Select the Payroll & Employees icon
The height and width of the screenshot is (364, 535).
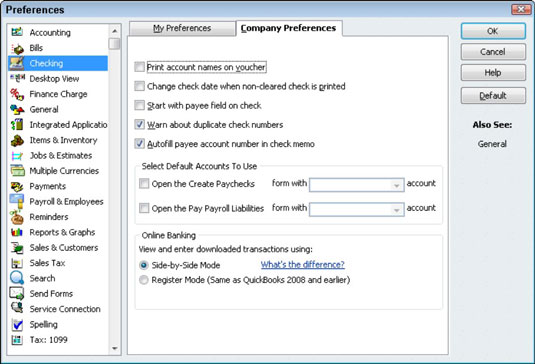tap(17, 202)
